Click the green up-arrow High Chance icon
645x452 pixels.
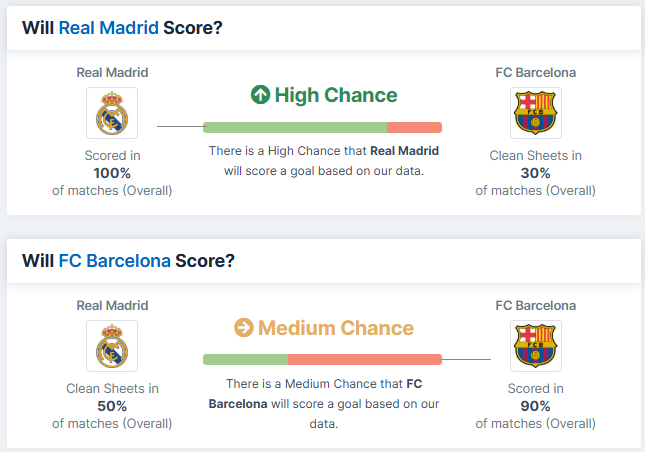click(x=260, y=95)
